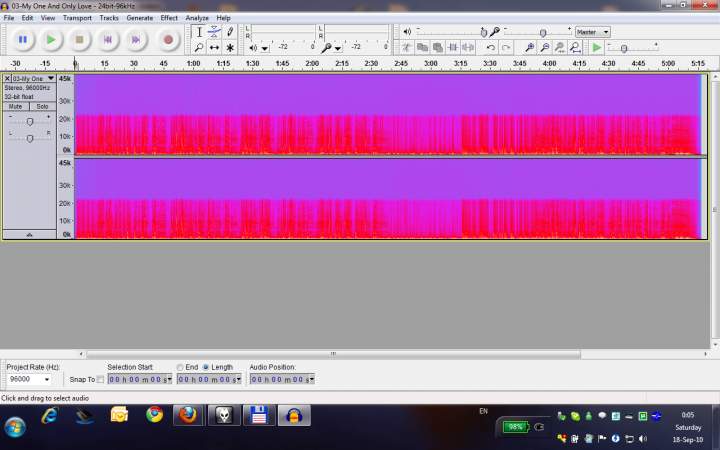Undo the last action
Viewport: 720px width, 450px height.
click(x=490, y=47)
